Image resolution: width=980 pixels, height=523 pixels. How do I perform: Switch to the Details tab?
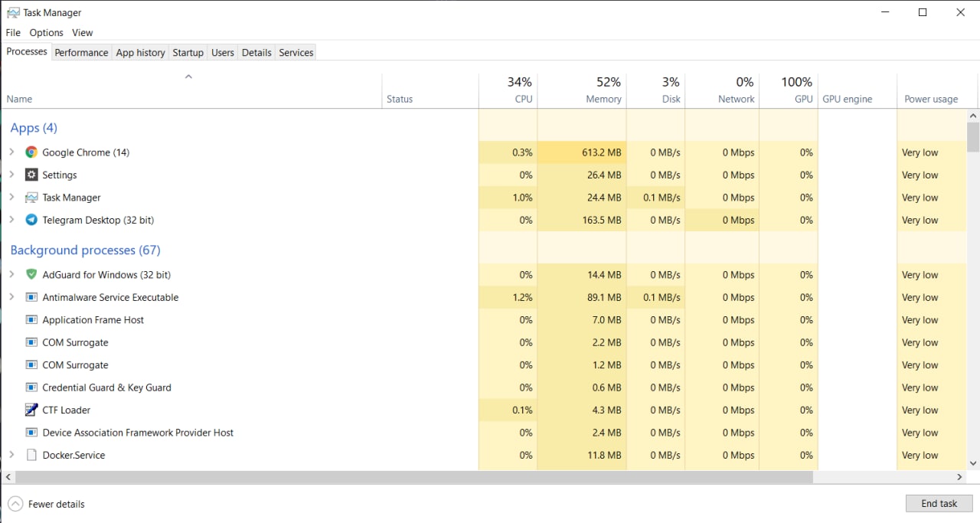256,53
